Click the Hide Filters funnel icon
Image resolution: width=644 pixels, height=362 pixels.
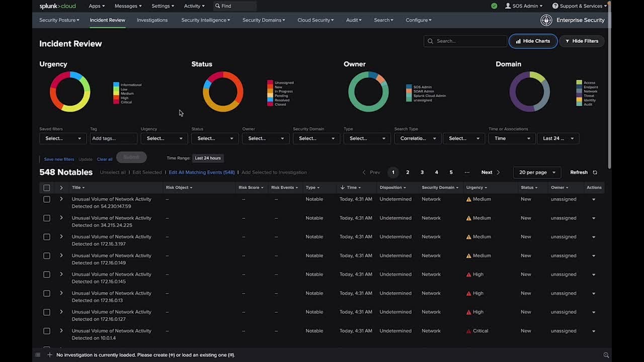pyautogui.click(x=568, y=41)
